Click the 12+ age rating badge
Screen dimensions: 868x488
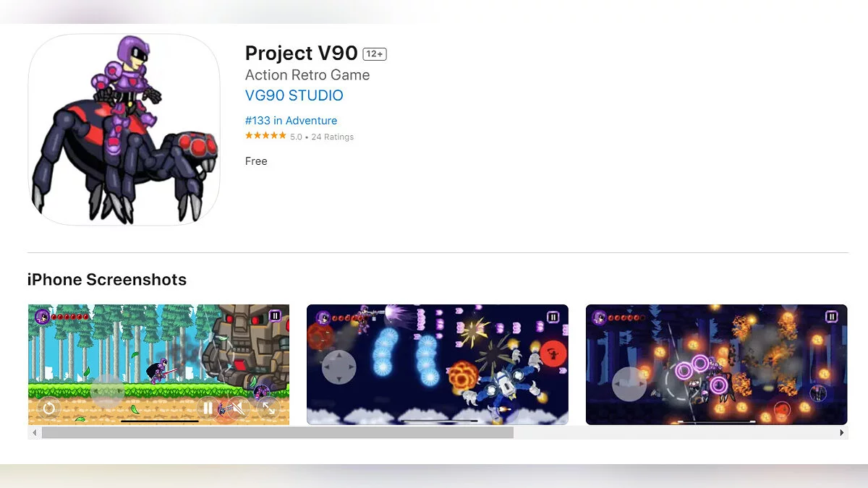[375, 54]
